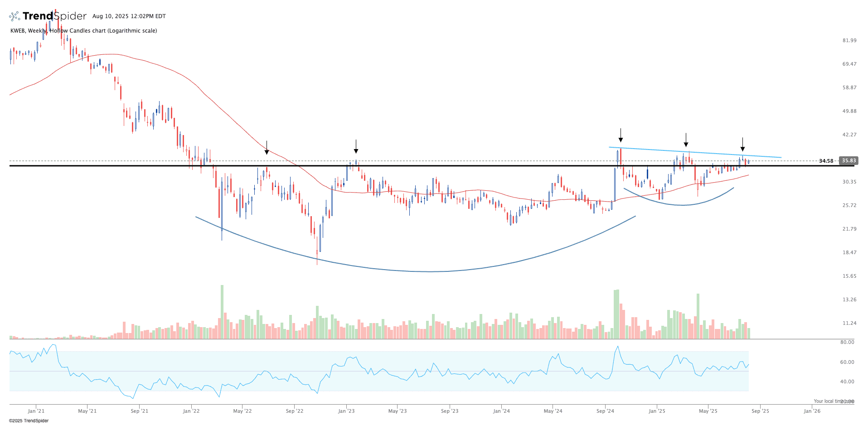This screenshot has width=868, height=425.
Task: Click the 34.58 horizontal level label
Action: coord(826,161)
